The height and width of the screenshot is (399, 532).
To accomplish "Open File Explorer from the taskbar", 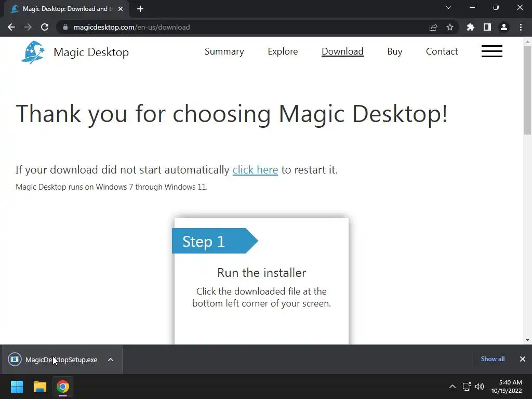I will (39, 387).
